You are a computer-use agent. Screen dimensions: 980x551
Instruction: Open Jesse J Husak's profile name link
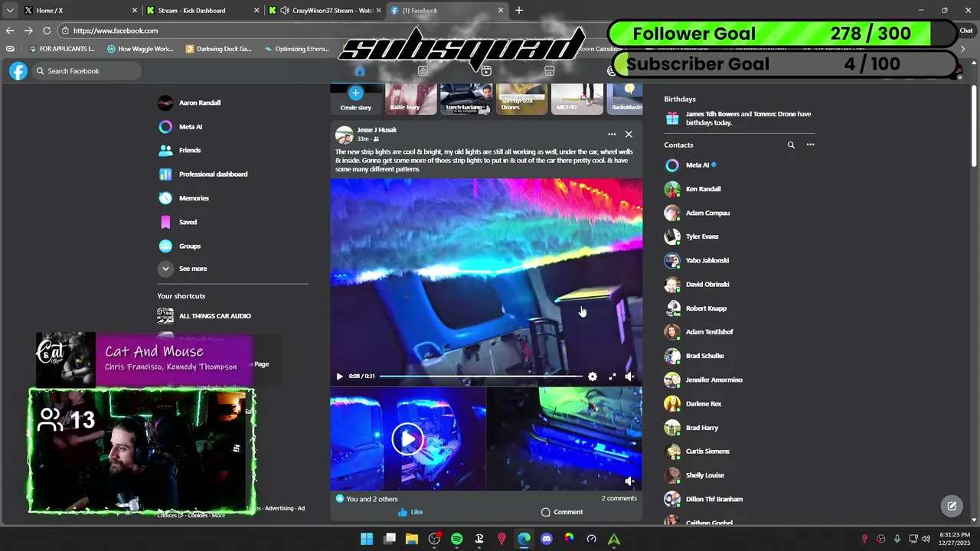pos(377,130)
